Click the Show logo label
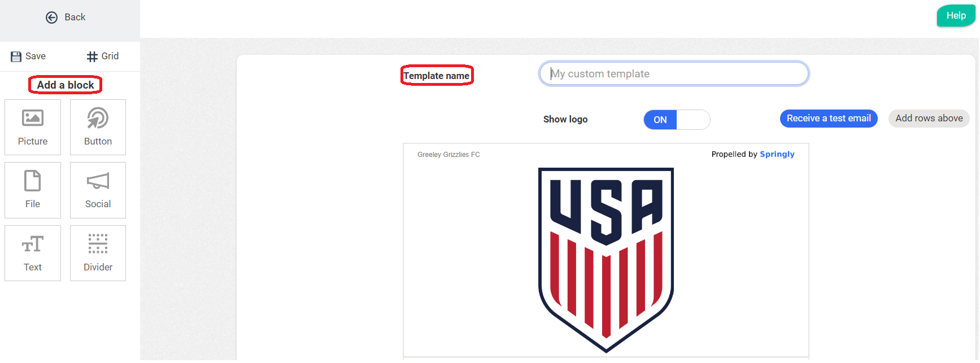The image size is (980, 363). pos(565,120)
